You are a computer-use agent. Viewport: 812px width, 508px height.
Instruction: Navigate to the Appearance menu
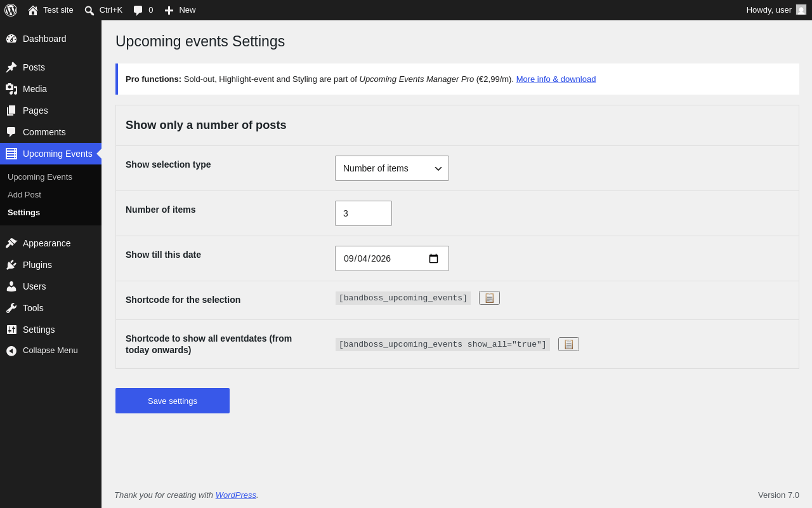tap(51, 243)
